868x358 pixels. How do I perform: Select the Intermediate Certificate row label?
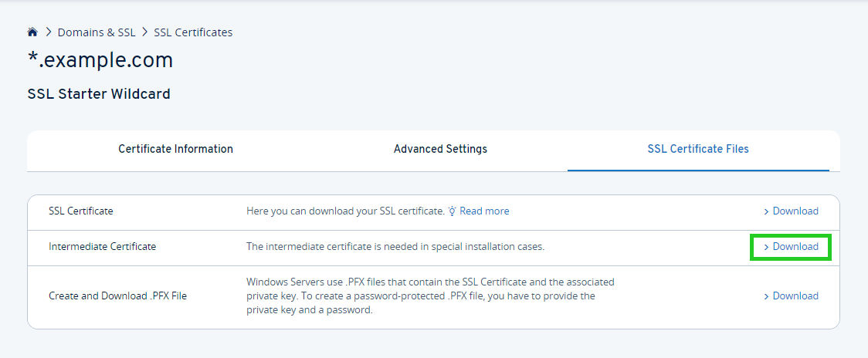click(102, 247)
